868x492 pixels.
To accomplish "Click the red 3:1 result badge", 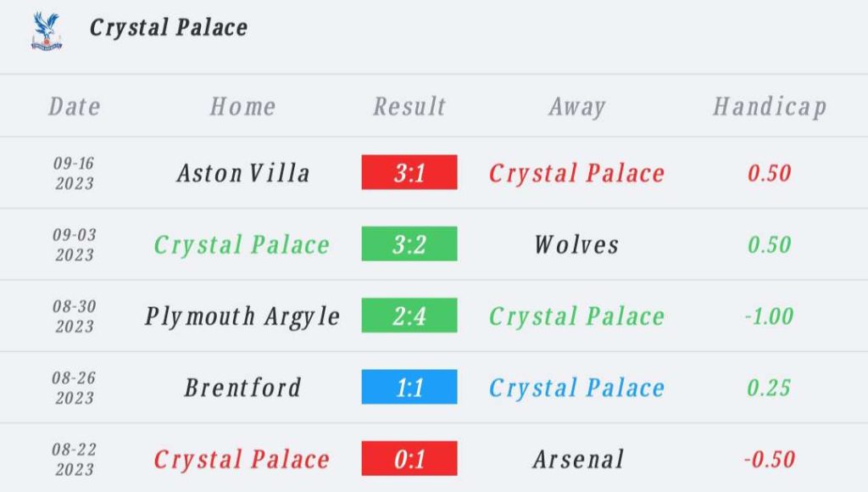I will click(409, 173).
